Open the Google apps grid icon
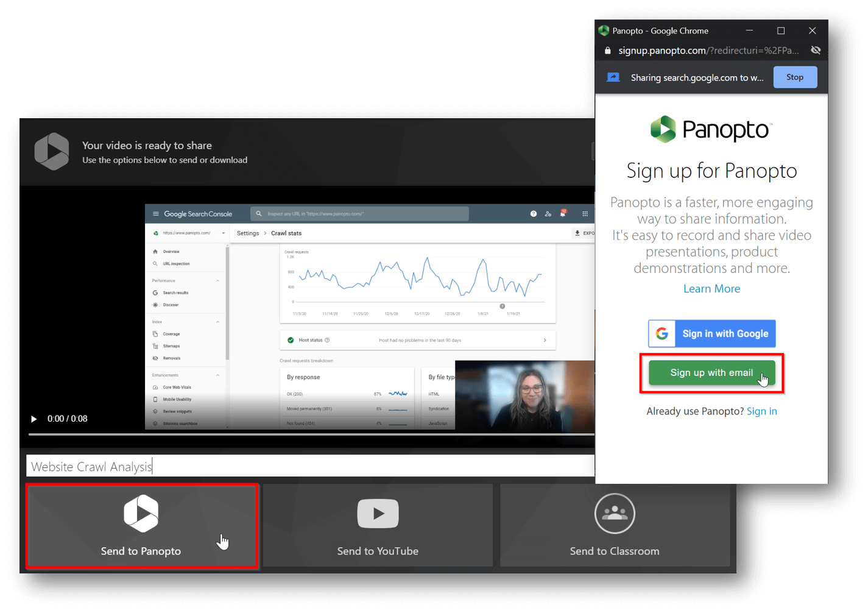 click(585, 214)
